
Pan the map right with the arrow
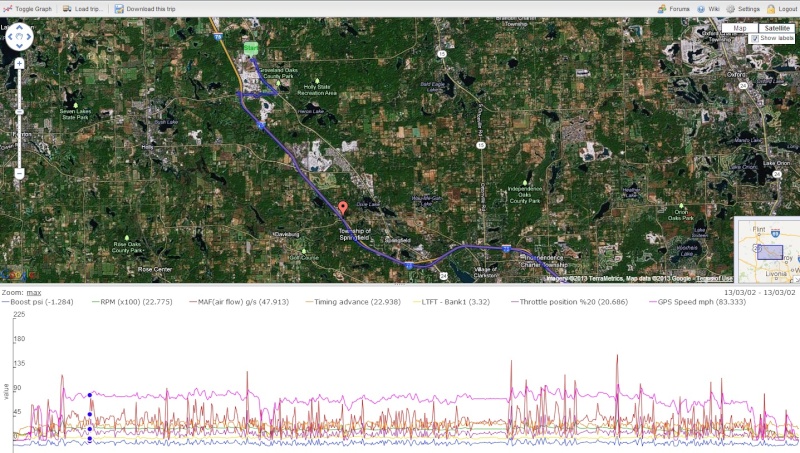[29, 37]
